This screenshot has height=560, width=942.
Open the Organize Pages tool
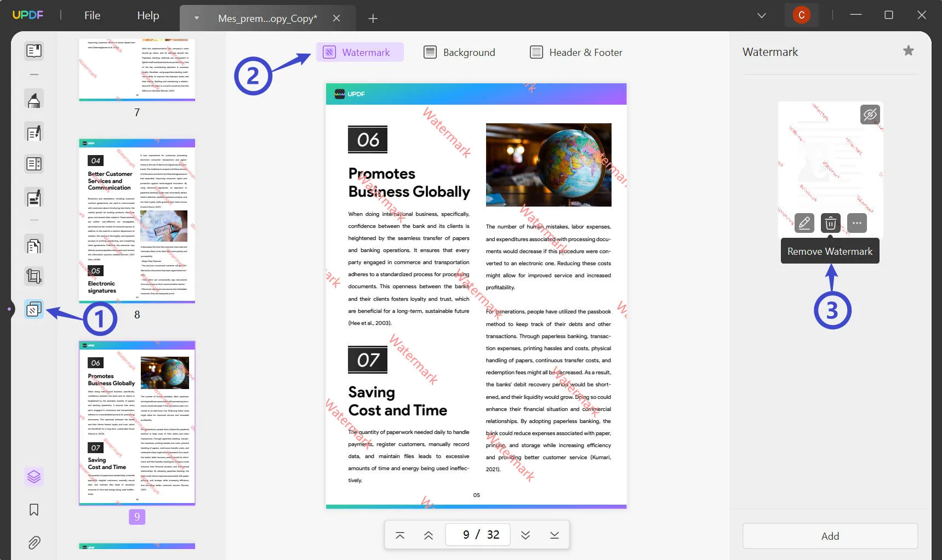coord(34,164)
